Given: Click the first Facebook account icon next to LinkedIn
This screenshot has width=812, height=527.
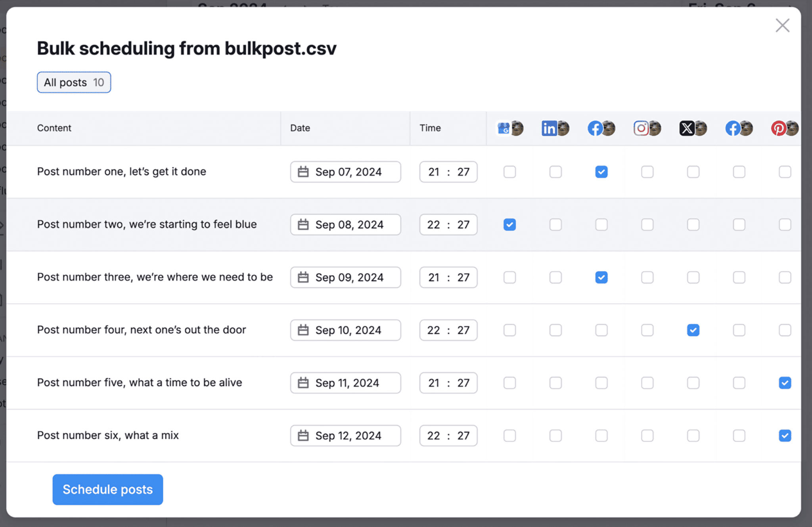Looking at the screenshot, I should point(601,128).
